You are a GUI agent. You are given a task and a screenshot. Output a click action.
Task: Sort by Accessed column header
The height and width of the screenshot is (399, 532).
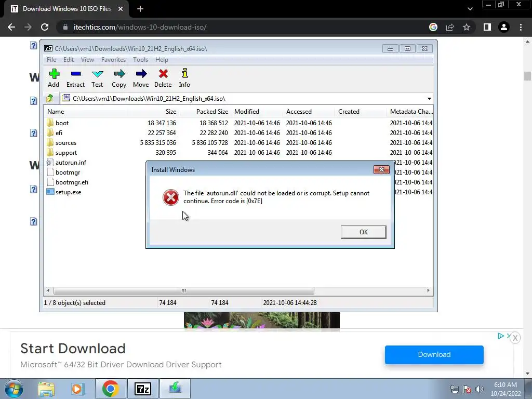[309, 112]
